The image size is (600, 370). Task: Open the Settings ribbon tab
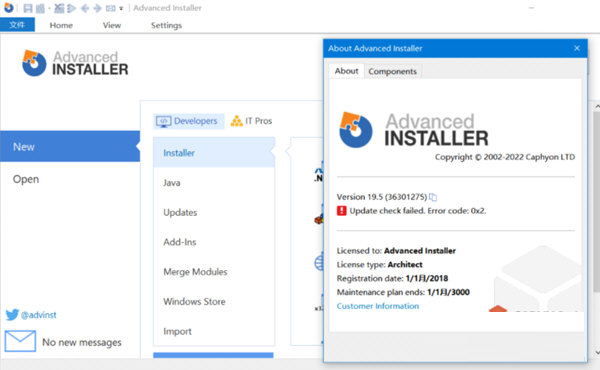click(x=166, y=25)
